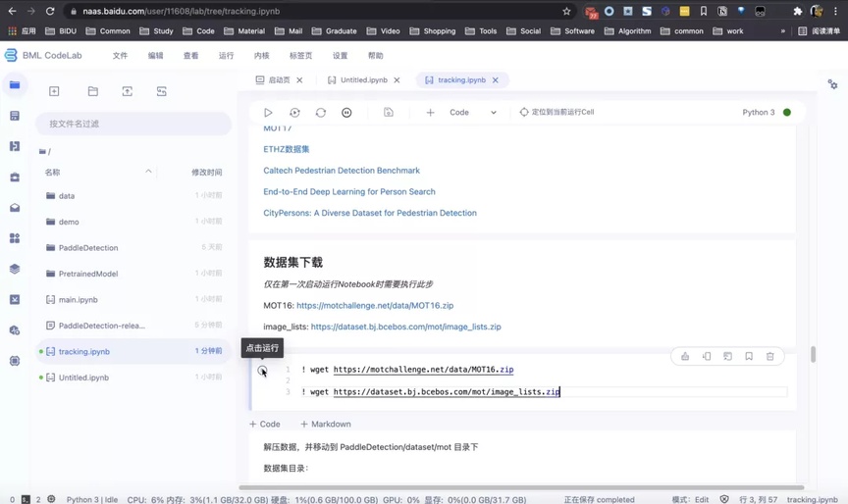The image size is (848, 504).
Task: Open the cell type Code dropdown
Action: 473,113
